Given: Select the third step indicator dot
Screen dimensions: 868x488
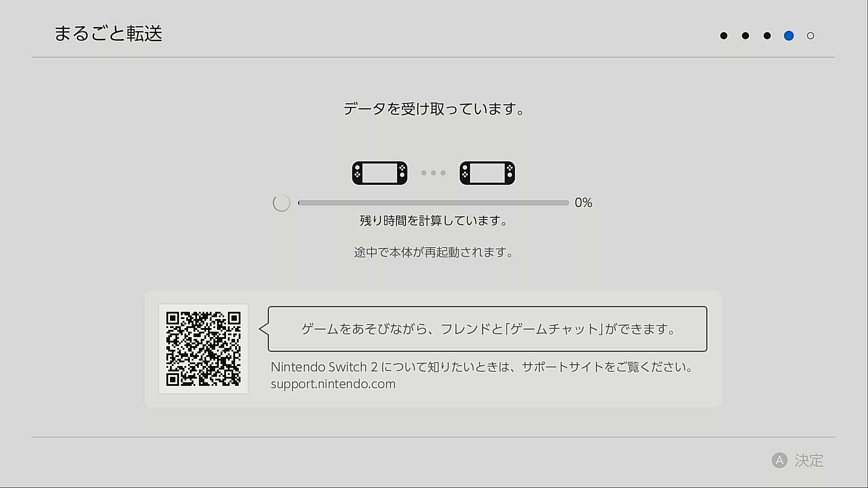Looking at the screenshot, I should (767, 36).
